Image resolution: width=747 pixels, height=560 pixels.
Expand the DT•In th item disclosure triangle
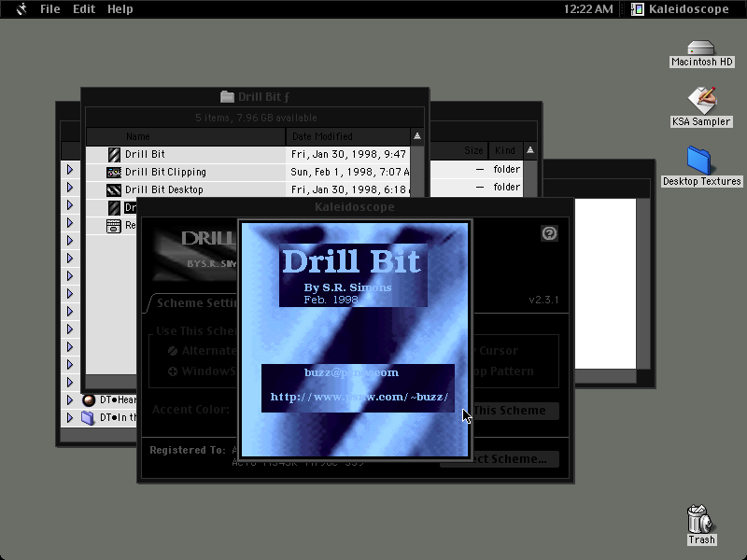coord(70,417)
